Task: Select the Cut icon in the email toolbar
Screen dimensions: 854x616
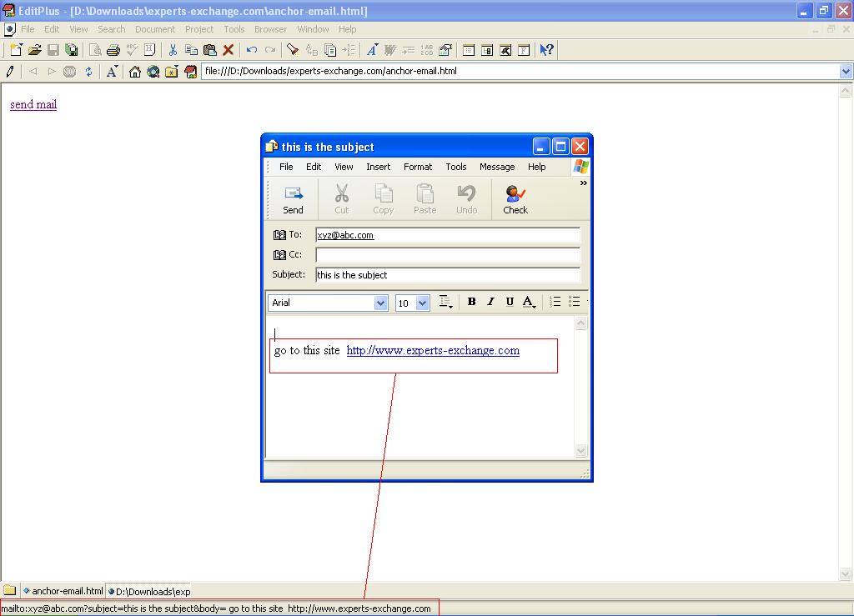Action: tap(341, 198)
